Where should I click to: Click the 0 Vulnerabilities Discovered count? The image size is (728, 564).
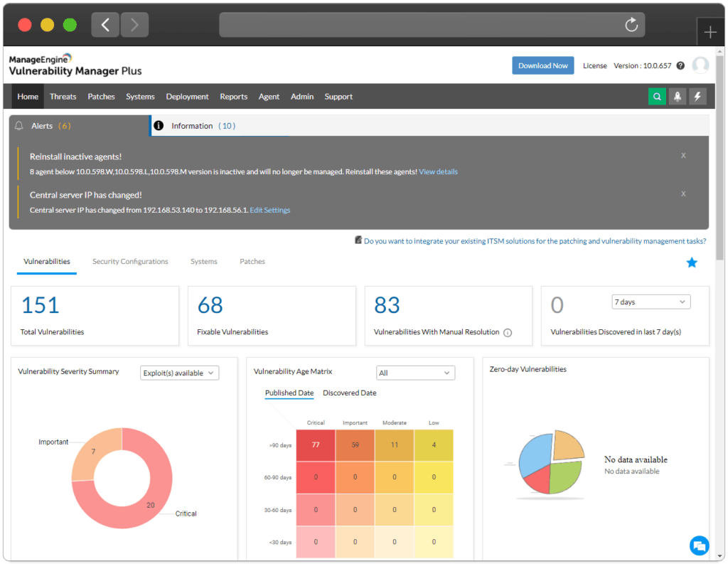[557, 305]
